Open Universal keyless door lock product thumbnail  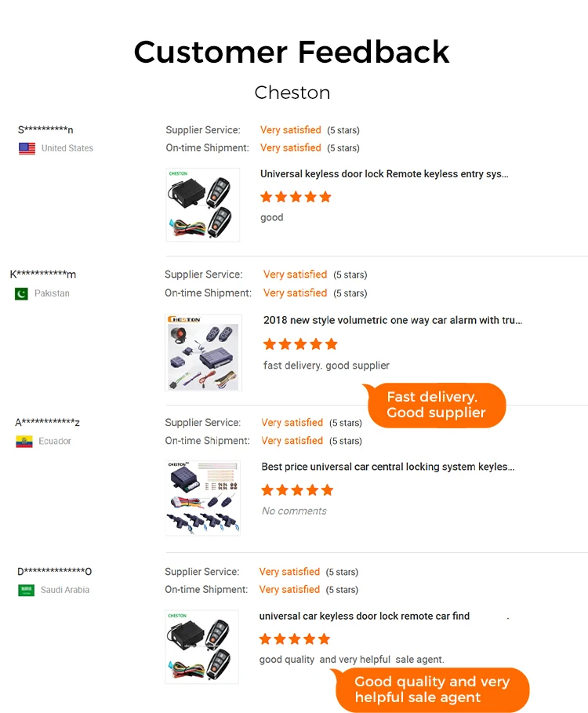click(x=203, y=205)
